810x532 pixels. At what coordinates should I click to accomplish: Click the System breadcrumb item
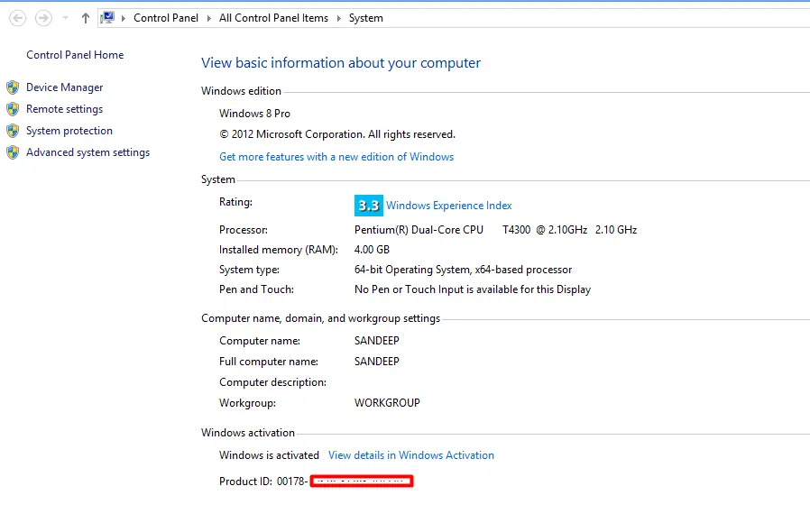365,18
